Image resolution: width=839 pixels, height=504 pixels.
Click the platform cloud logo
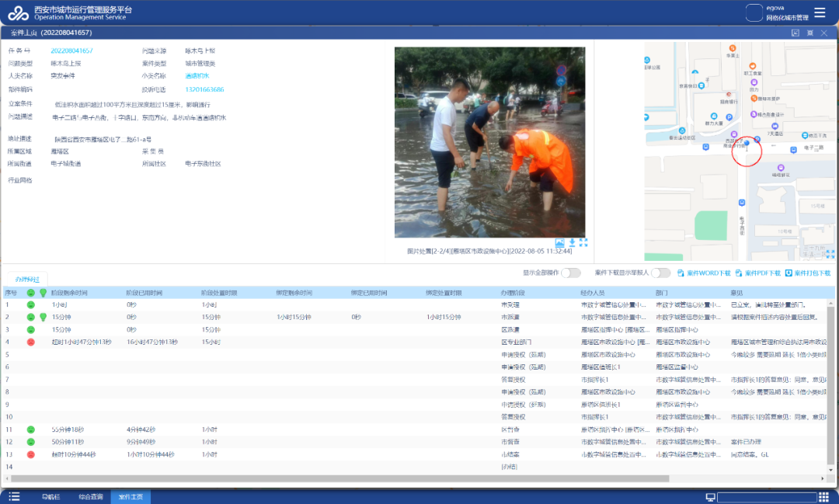pos(18,13)
